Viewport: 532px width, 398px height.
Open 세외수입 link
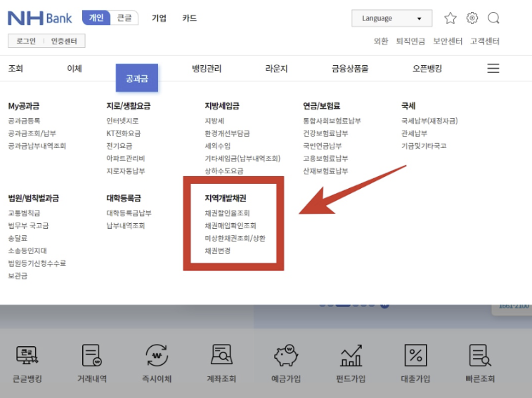coord(217,146)
